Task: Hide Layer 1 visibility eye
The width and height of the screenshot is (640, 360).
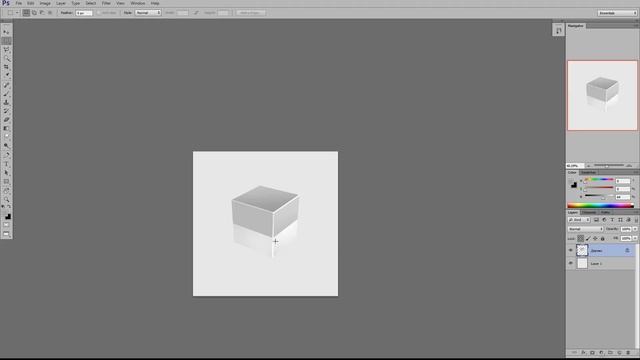Action: 571,263
